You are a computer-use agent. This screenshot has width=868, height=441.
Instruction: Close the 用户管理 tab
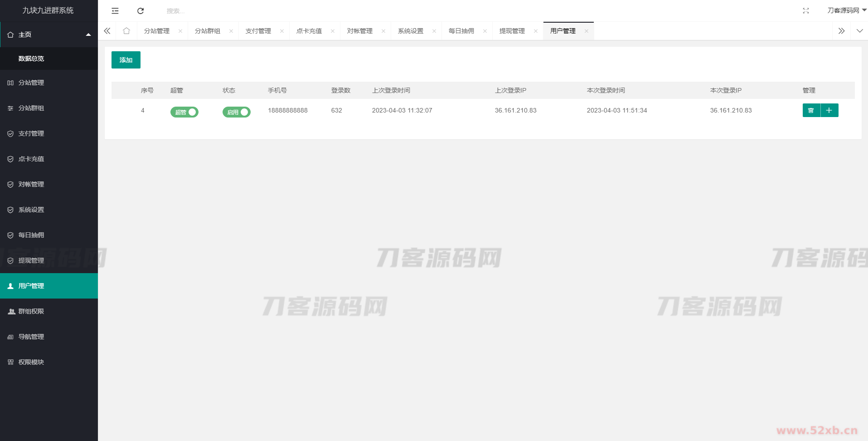586,31
